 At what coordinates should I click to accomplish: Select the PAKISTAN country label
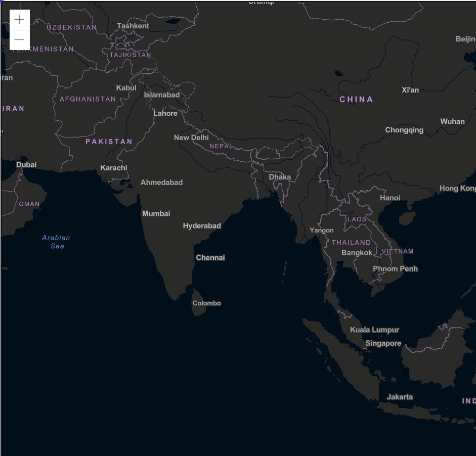pyautogui.click(x=109, y=142)
